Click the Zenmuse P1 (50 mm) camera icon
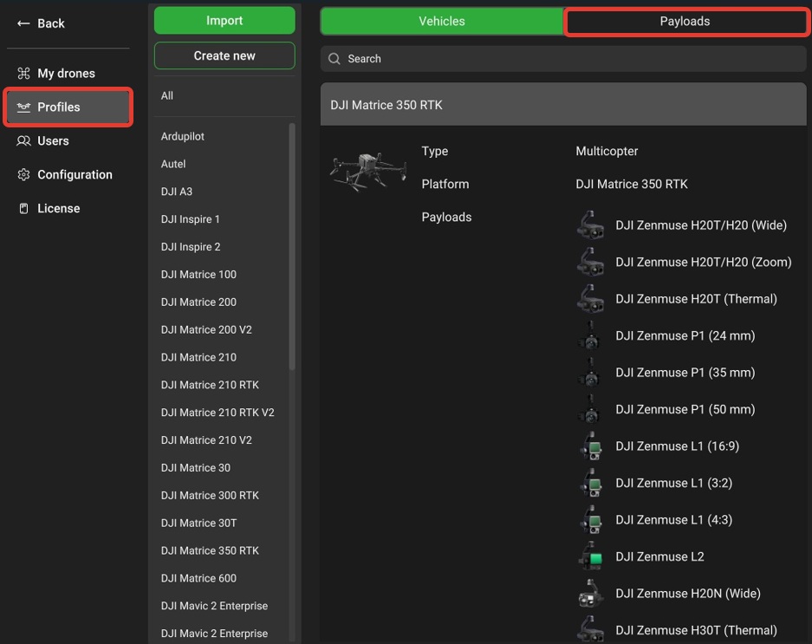Viewport: 812px width, 644px height. [591, 409]
